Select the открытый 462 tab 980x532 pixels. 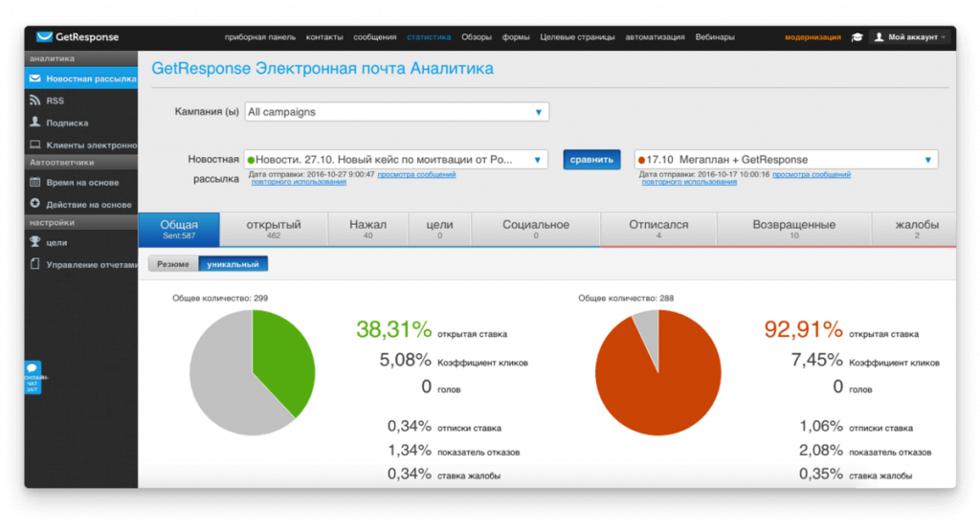274,229
